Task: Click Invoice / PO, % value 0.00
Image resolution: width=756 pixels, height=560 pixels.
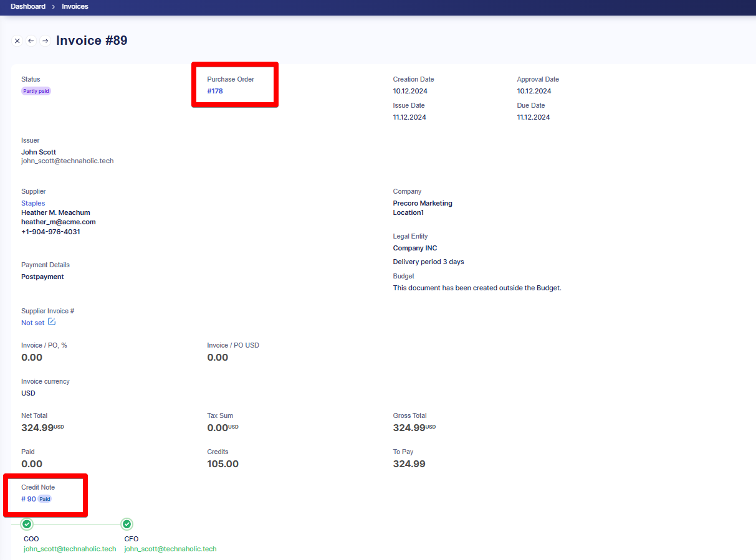Action: (x=32, y=358)
